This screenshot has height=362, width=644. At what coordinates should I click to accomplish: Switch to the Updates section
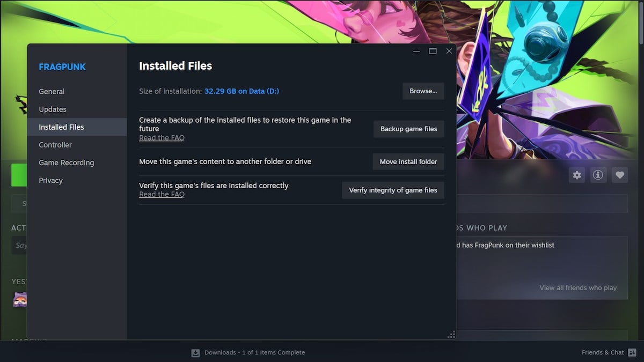pyautogui.click(x=53, y=109)
